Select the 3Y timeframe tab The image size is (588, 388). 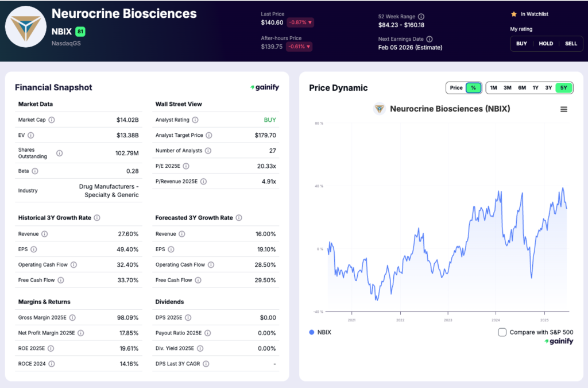550,87
